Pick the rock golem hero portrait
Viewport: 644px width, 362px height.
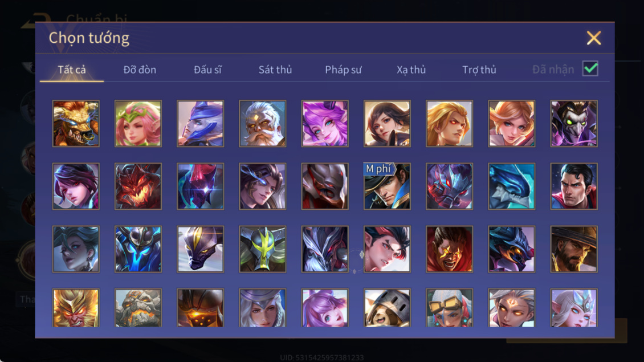[x=138, y=308]
